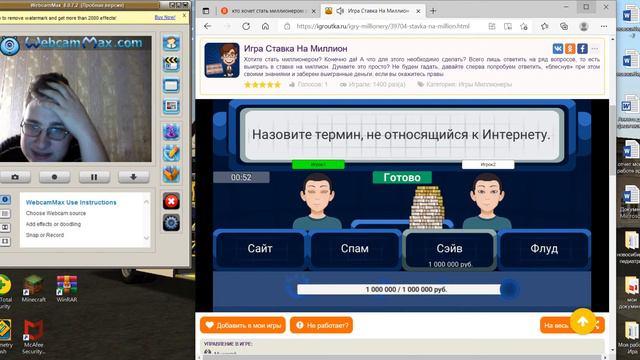Open McAfee Security desktop shortcut
The width and height of the screenshot is (640, 360).
33,337
